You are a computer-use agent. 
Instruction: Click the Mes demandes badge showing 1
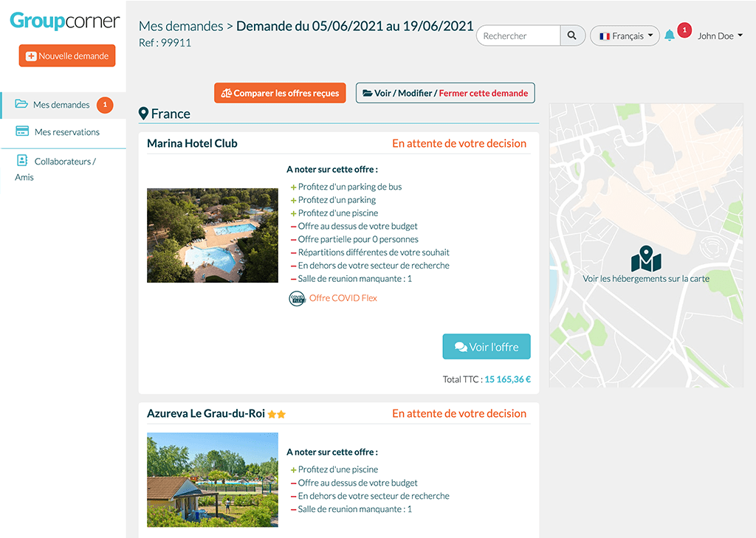coord(105,105)
